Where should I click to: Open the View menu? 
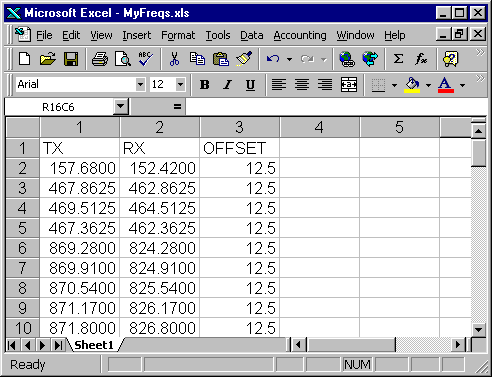coord(101,35)
